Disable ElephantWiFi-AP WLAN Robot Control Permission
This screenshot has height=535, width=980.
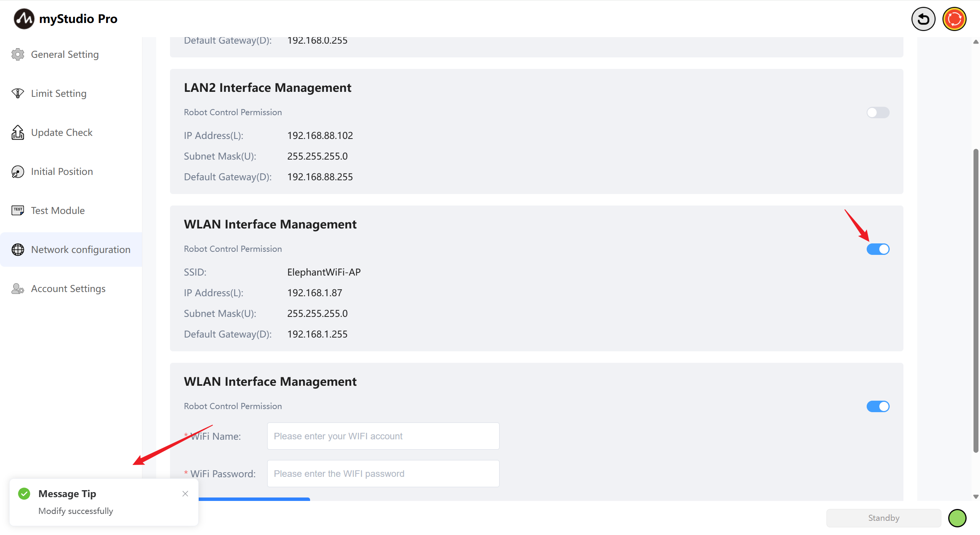click(878, 249)
